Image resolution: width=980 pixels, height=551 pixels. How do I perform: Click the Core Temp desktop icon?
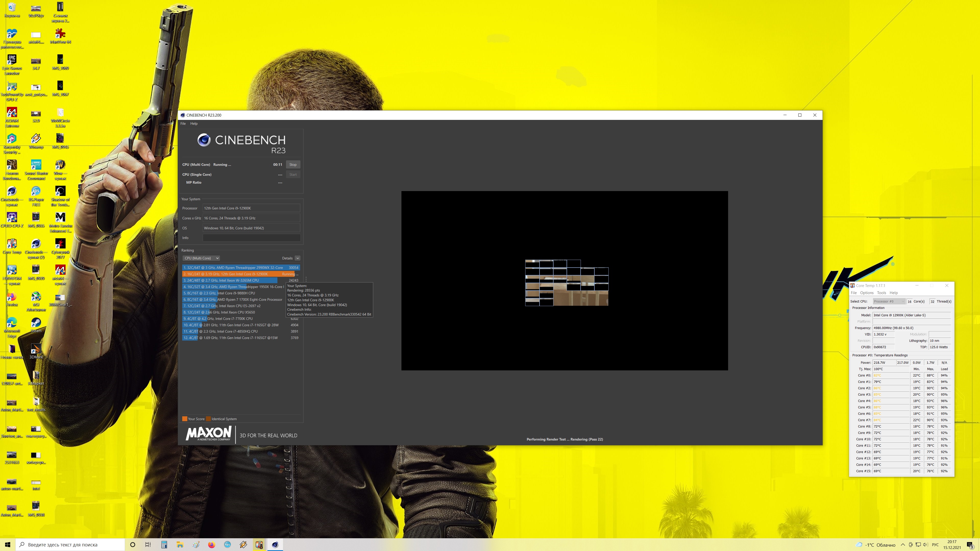pos(12,244)
